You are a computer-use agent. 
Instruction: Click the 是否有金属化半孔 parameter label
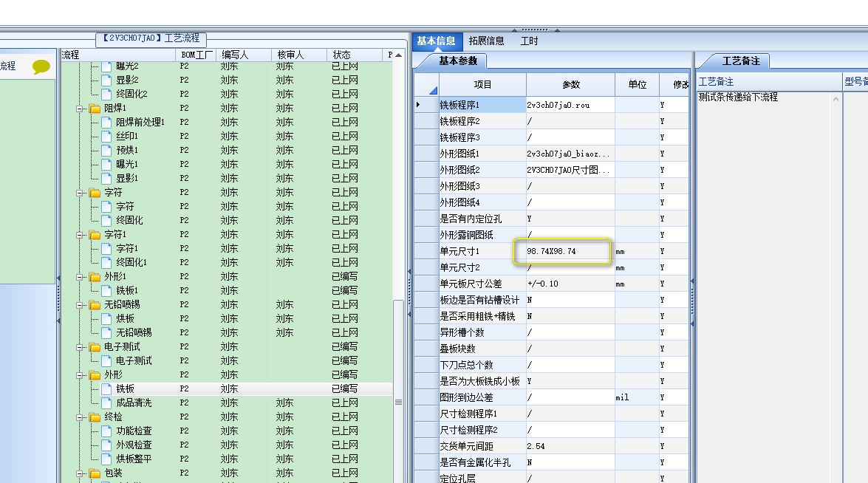point(475,462)
